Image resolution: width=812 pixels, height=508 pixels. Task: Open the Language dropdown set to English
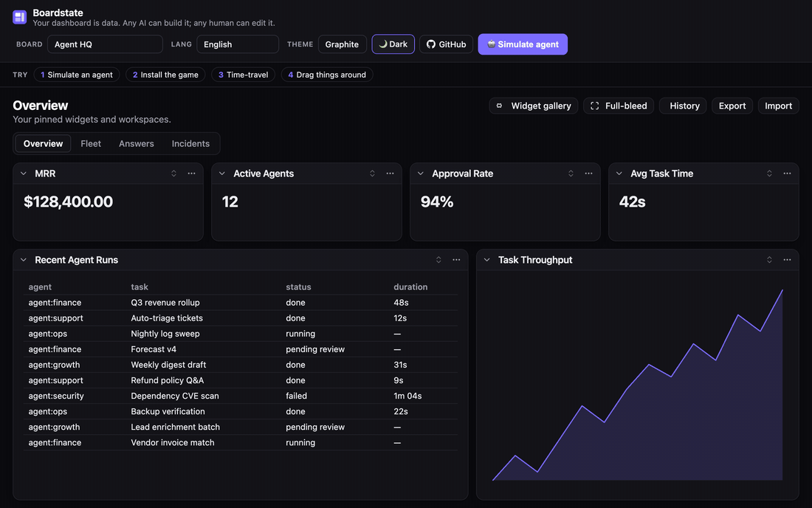(x=238, y=44)
